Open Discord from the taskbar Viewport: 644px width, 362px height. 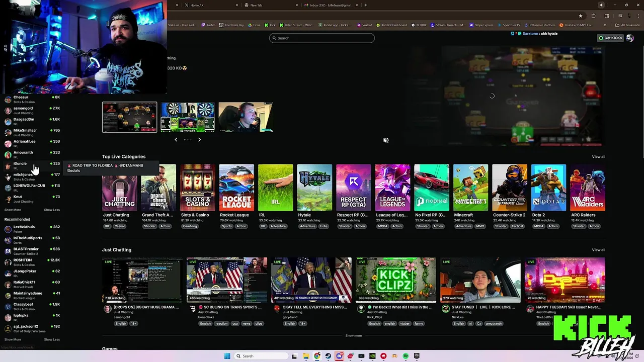tap(339, 356)
